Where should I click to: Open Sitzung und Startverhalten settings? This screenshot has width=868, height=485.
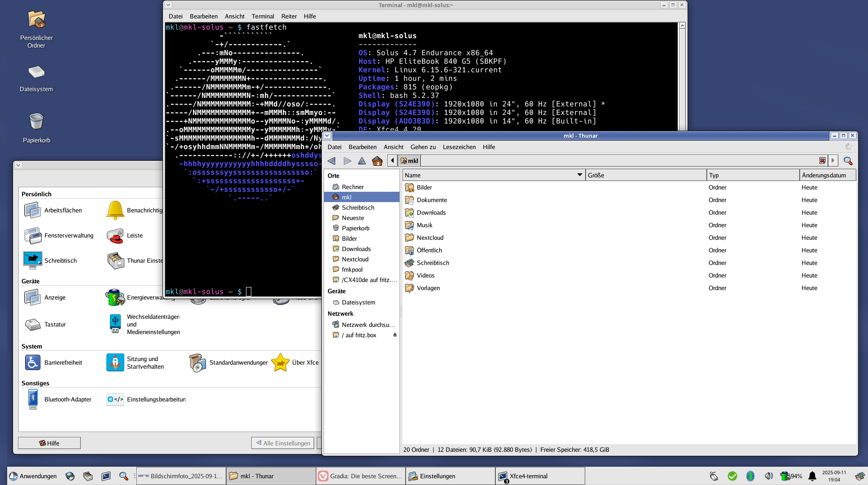(136, 362)
